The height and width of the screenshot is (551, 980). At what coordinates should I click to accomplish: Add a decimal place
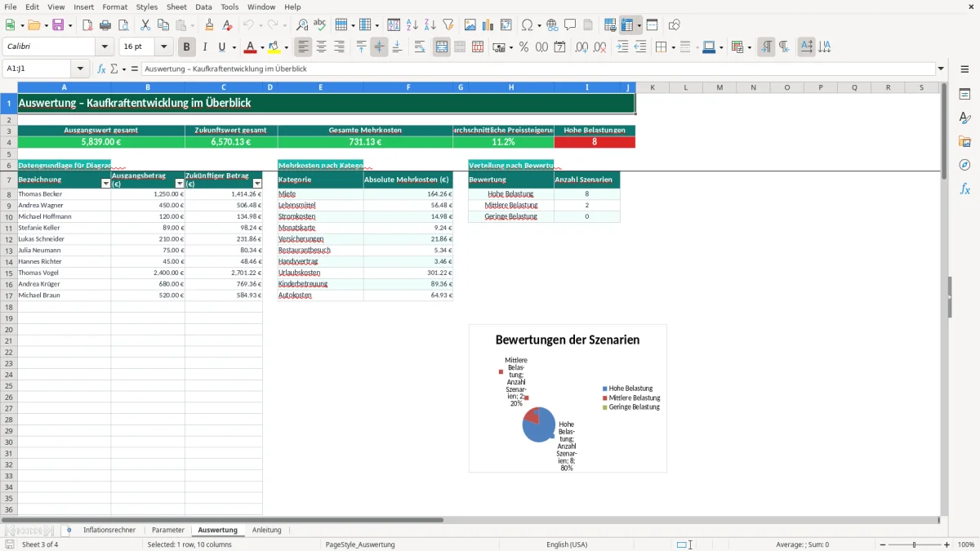tap(582, 47)
